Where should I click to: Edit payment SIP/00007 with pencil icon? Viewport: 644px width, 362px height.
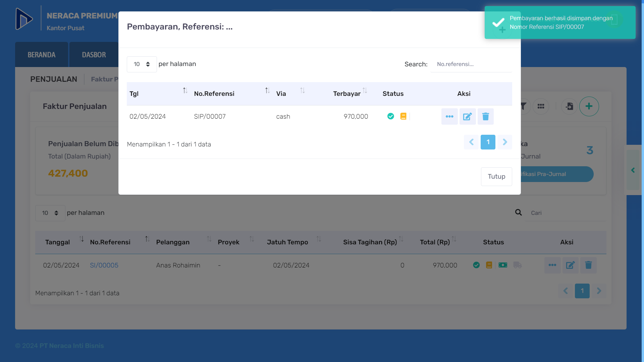point(468,117)
